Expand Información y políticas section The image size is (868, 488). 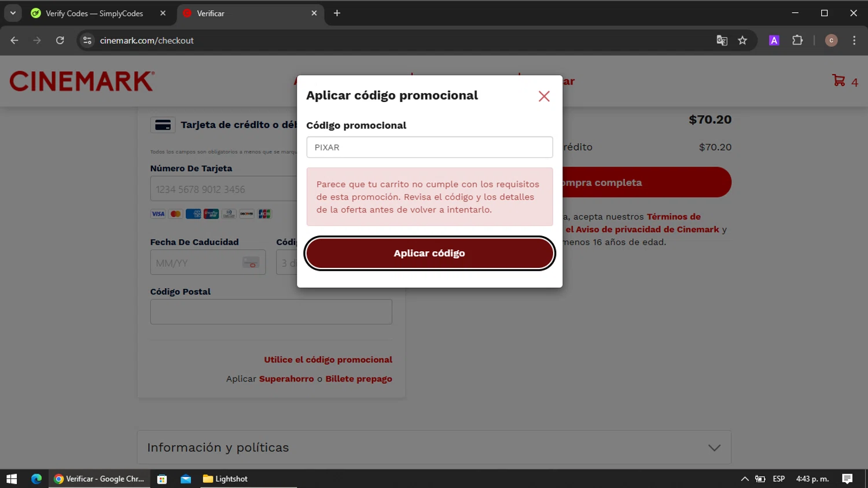(x=434, y=447)
